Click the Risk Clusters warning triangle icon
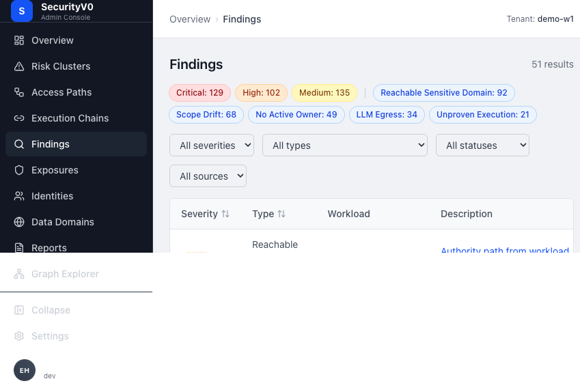 click(19, 66)
